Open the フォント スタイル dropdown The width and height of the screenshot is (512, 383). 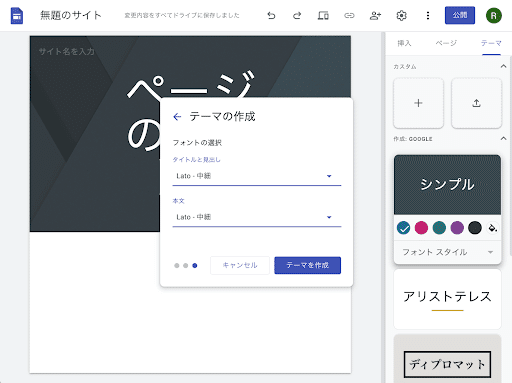[x=447, y=252]
